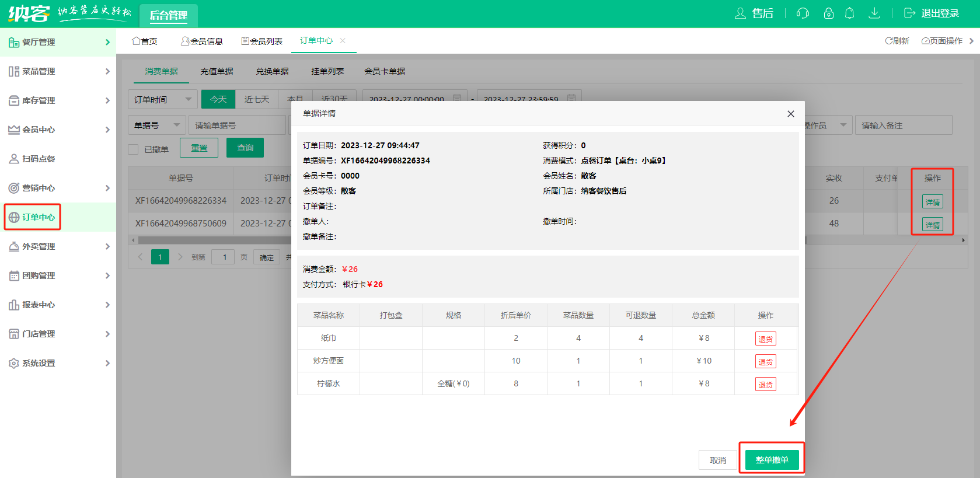Expand 库存管理 sidebar menu
This screenshot has height=478, width=980.
pyautogui.click(x=58, y=100)
